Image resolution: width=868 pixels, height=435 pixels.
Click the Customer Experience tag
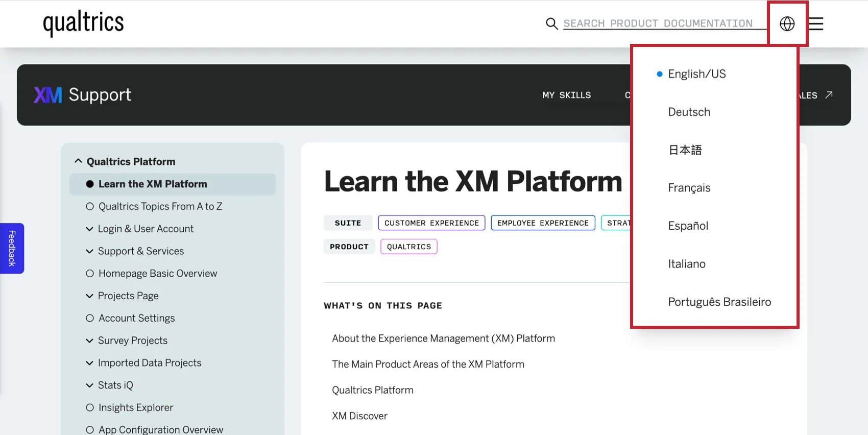431,223
